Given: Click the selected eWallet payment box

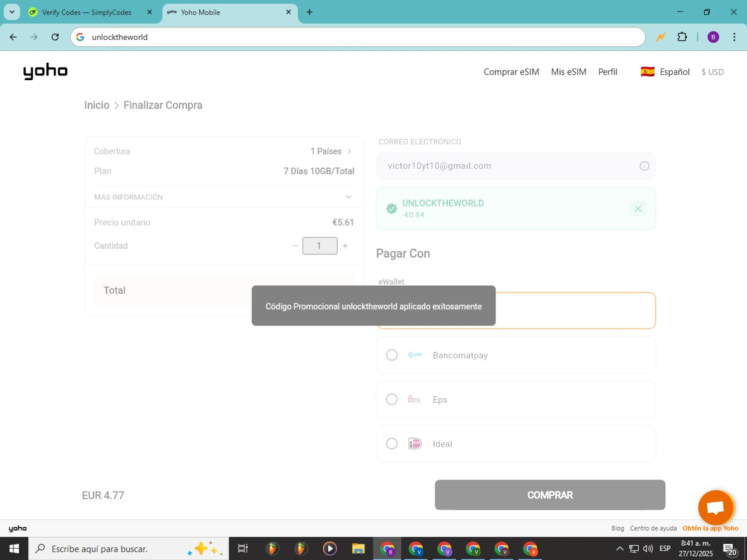Looking at the screenshot, I should 516,311.
